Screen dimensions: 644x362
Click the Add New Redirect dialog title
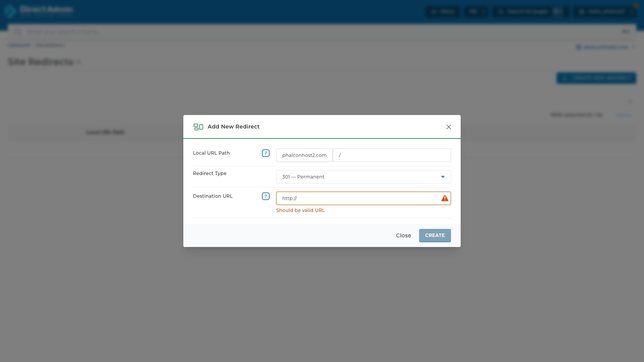pos(233,127)
